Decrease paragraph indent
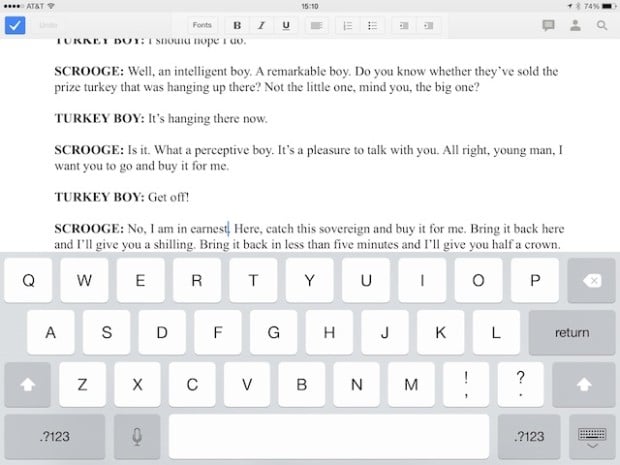The width and height of the screenshot is (620, 465). 404,26
